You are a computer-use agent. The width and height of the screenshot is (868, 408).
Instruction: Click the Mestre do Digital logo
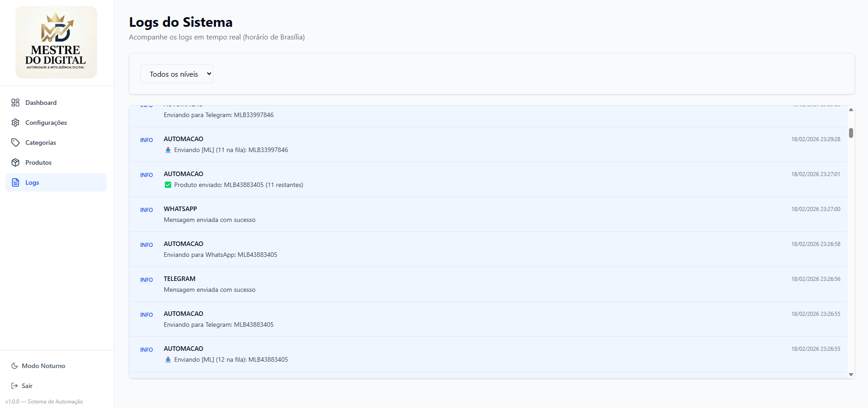56,42
